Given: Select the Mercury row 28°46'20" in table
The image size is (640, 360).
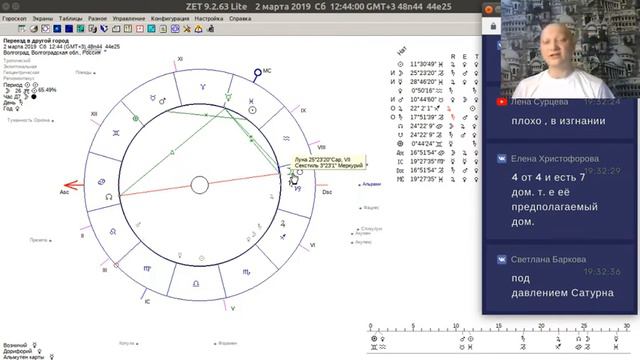Looking at the screenshot, I should click(435, 82).
